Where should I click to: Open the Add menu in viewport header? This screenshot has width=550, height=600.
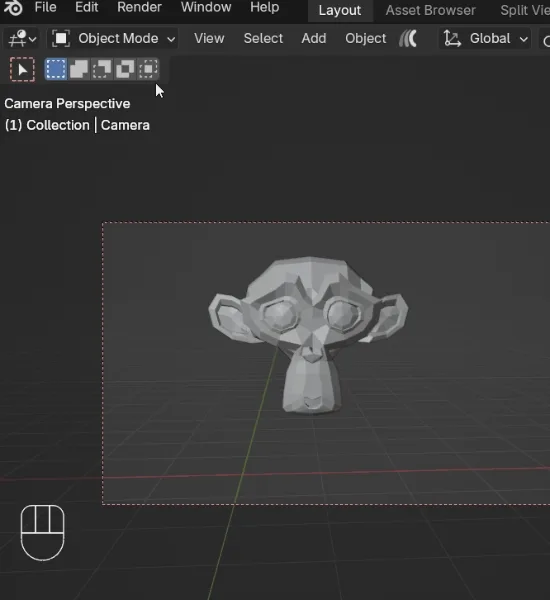pyautogui.click(x=313, y=38)
